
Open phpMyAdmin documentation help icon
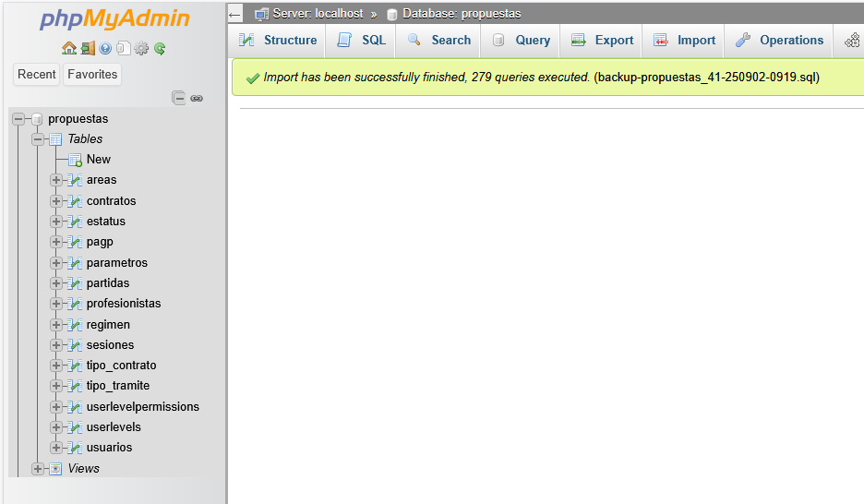point(105,48)
